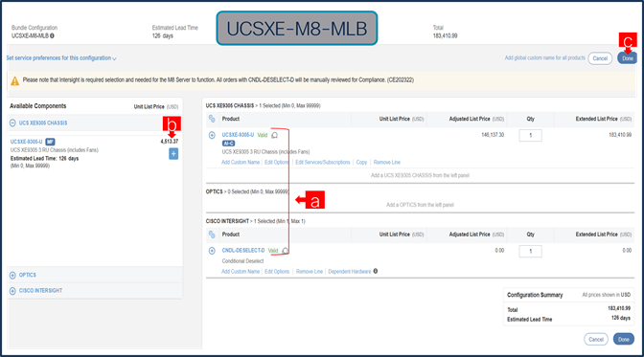Click the bottom Cancel button
Image resolution: width=644 pixels, height=357 pixels.
click(596, 340)
